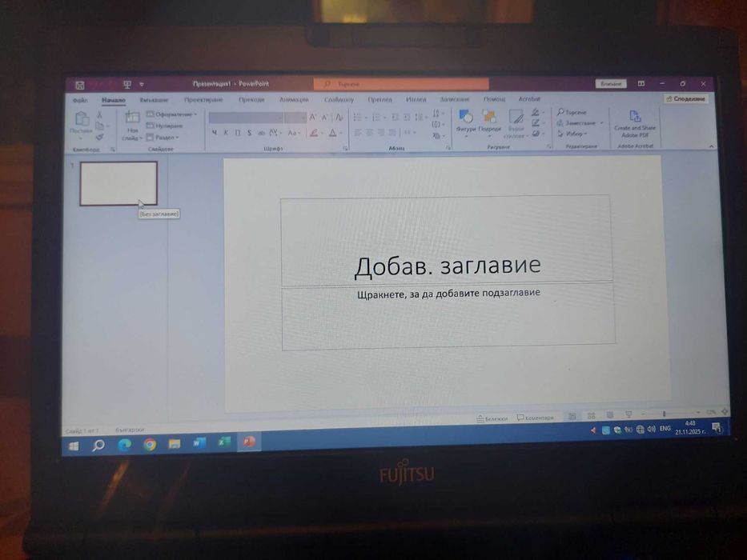This screenshot has width=747, height=560.
Task: Toggle bold (Ч) formatting
Action: (215, 133)
